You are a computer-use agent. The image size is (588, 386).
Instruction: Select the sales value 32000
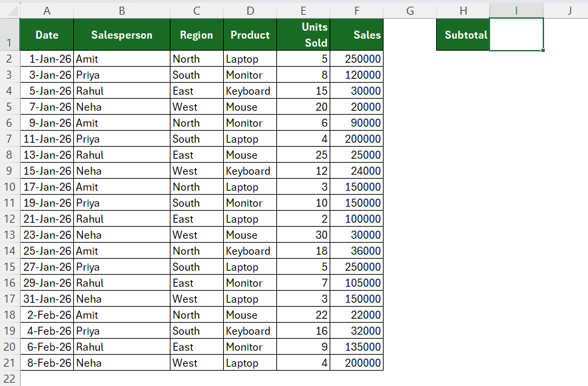point(357,331)
